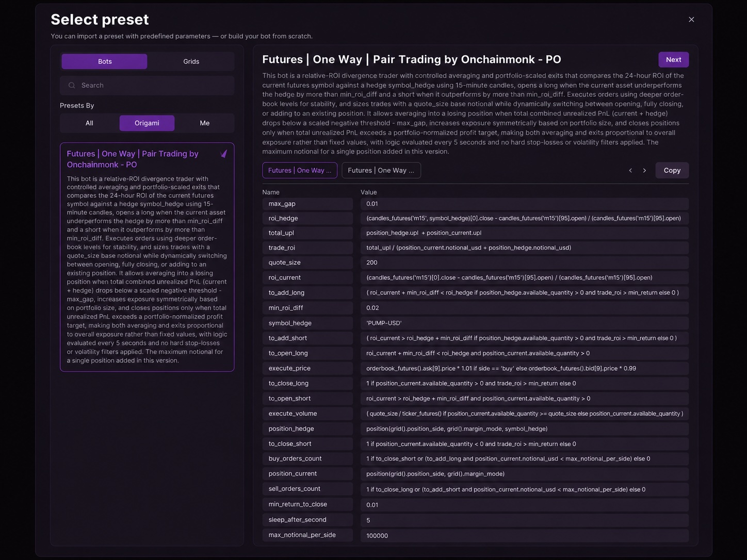Click the position_current formula value

525,474
